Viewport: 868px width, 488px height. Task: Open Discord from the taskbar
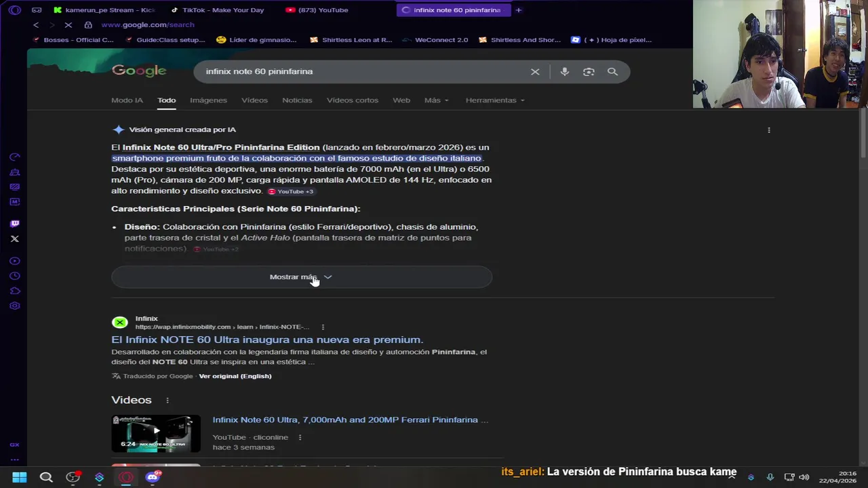[153, 477]
